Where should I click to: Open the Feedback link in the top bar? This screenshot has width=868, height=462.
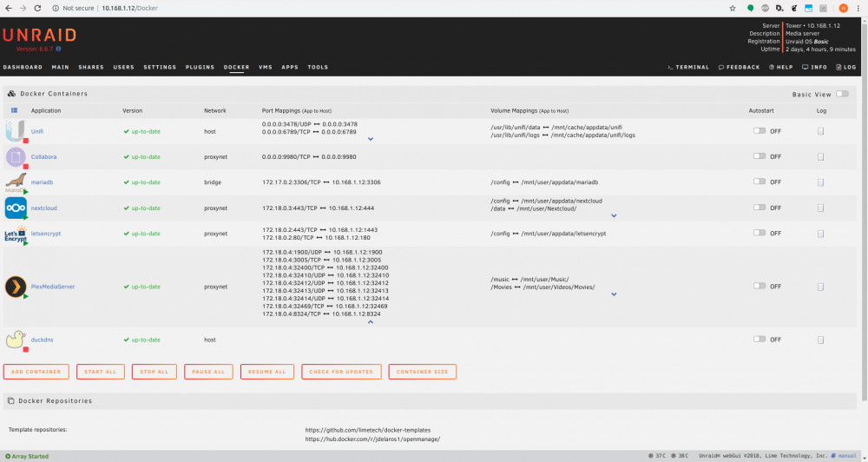[739, 67]
